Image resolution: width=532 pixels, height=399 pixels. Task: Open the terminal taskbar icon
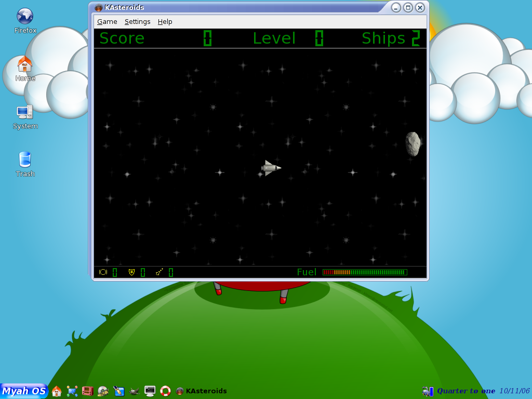tap(150, 391)
